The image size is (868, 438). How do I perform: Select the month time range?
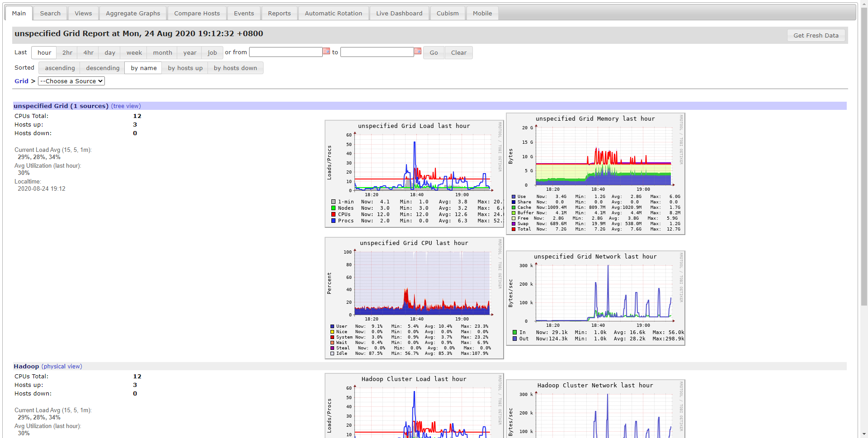pos(163,53)
